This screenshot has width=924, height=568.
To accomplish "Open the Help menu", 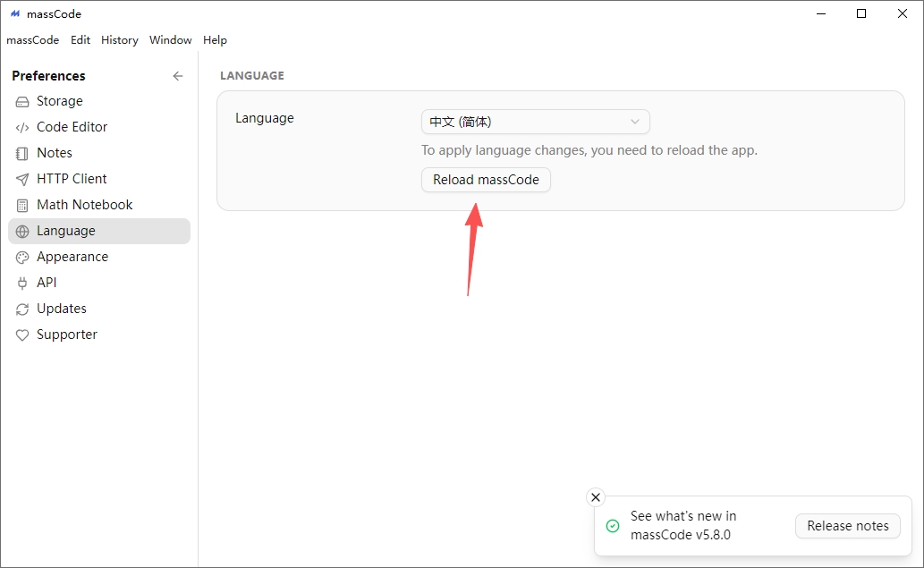I will point(215,40).
